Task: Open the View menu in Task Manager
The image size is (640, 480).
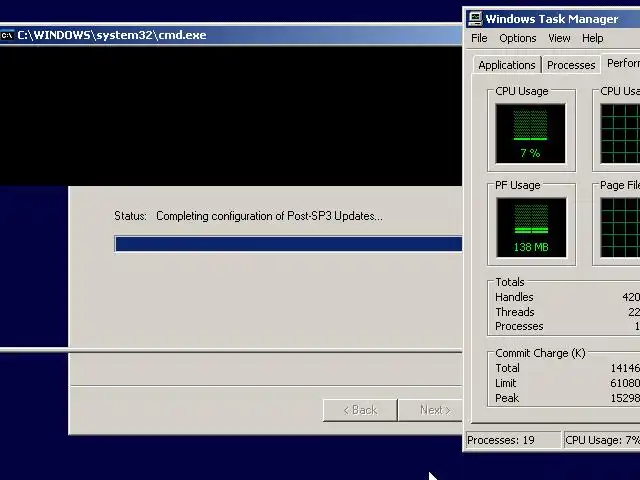Action: click(x=559, y=38)
